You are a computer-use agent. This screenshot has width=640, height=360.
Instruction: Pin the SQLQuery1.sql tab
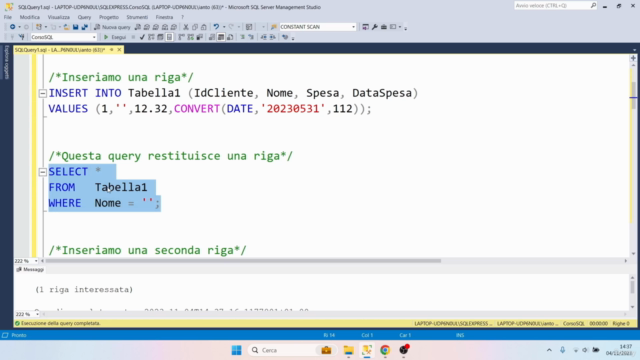point(111,50)
